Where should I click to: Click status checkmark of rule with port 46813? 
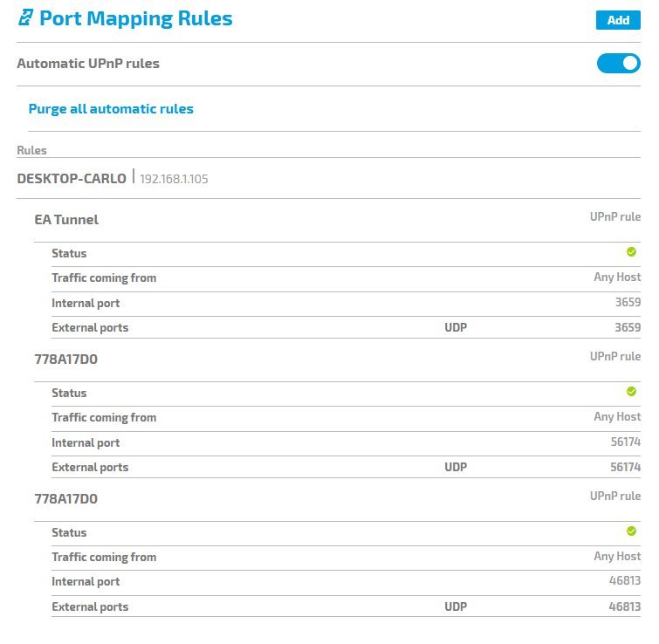coord(631,531)
